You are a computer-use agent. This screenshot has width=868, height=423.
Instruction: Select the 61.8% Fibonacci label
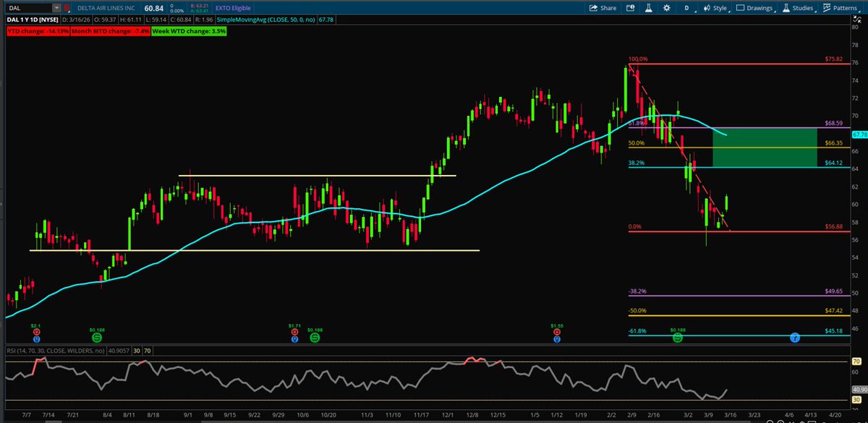click(635, 123)
